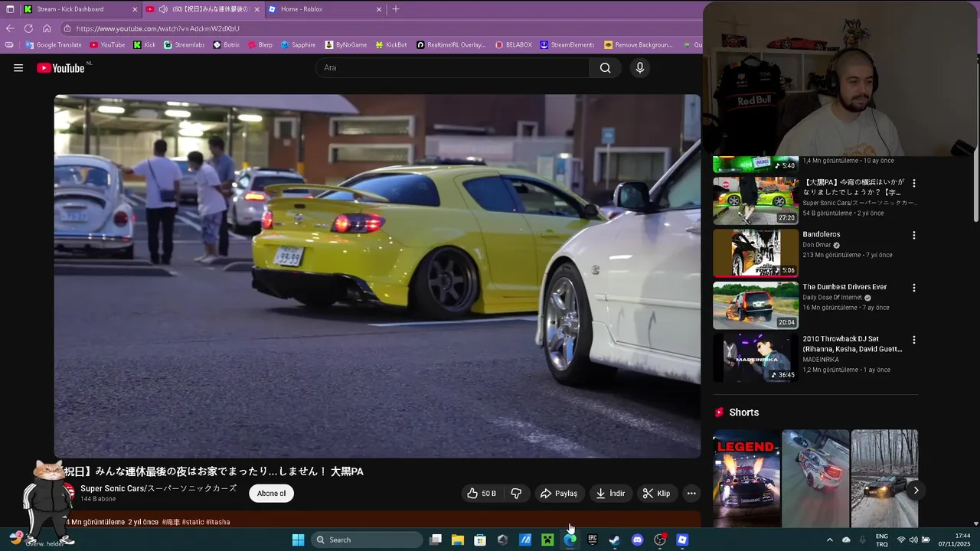Reload the page

tap(28, 28)
